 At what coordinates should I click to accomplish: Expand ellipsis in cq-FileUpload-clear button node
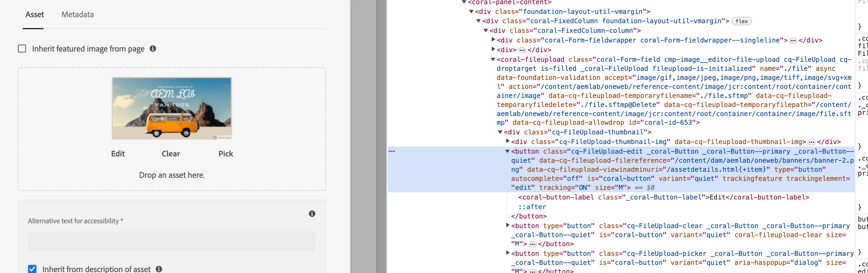[x=532, y=244]
